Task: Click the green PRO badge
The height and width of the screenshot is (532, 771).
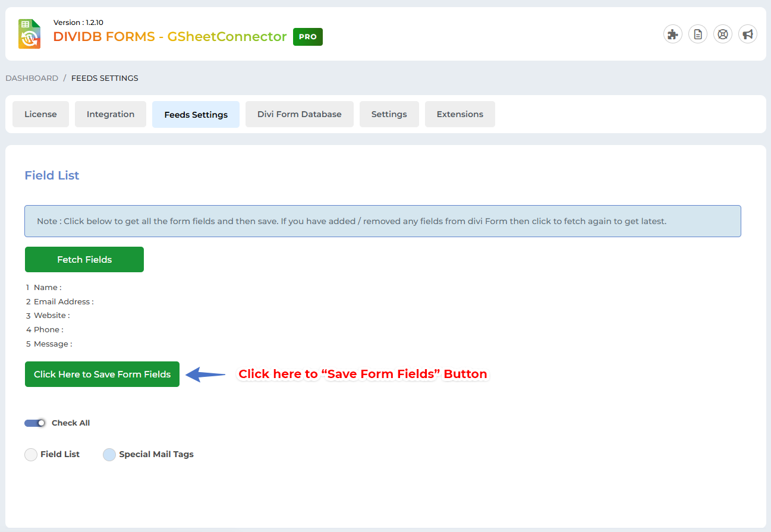Action: pos(307,37)
